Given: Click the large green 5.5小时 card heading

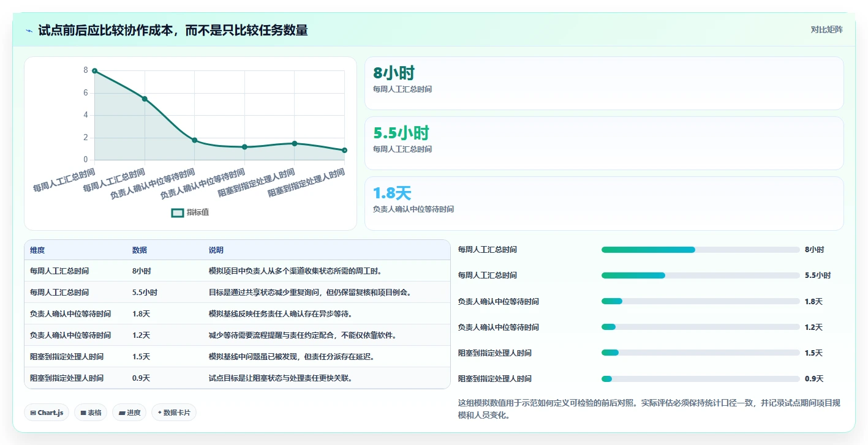Looking at the screenshot, I should pos(401,133).
